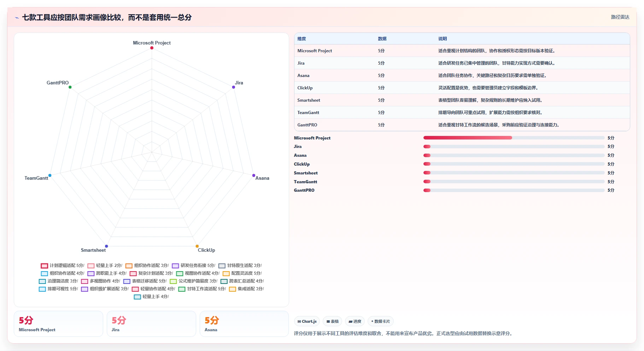The image size is (644, 351).
Task: Toggle the 视图协作适配 4分 legend entry
Action: [198, 273]
